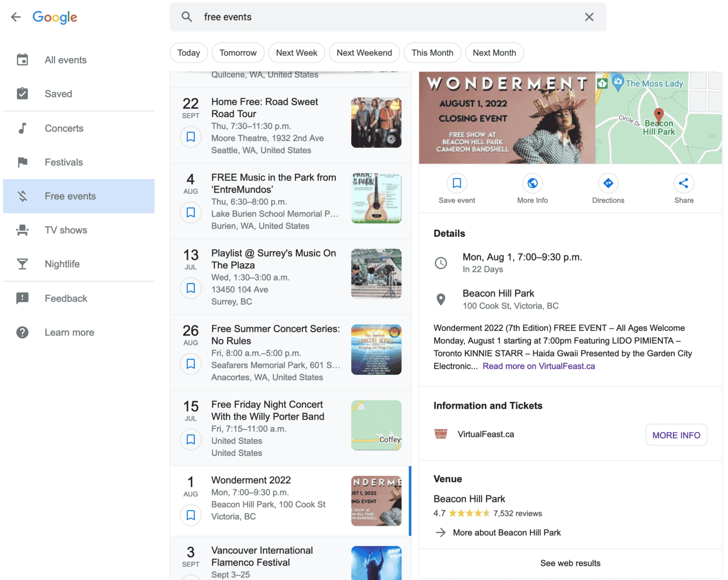The height and width of the screenshot is (580, 728).
Task: Select the Tomorrow date filter
Action: [x=238, y=53]
